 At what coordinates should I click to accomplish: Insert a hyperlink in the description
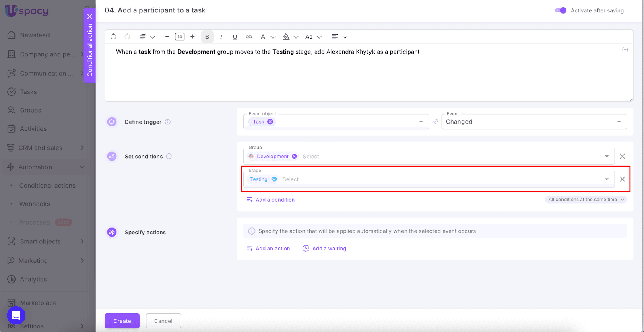pyautogui.click(x=249, y=37)
